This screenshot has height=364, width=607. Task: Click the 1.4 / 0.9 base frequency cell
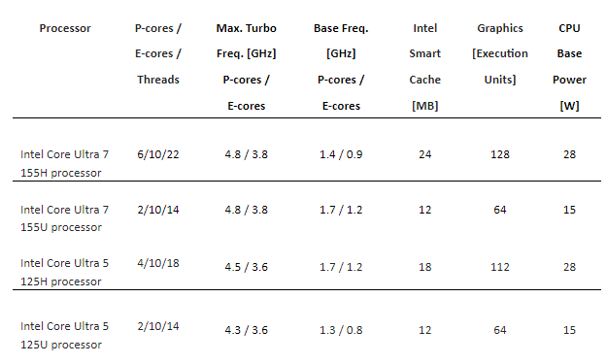(341, 154)
